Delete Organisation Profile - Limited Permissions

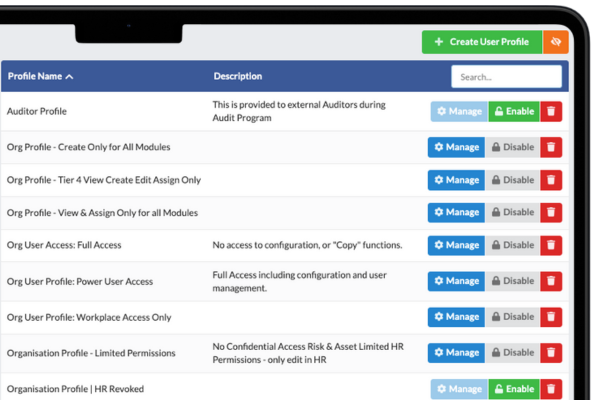[551, 352]
